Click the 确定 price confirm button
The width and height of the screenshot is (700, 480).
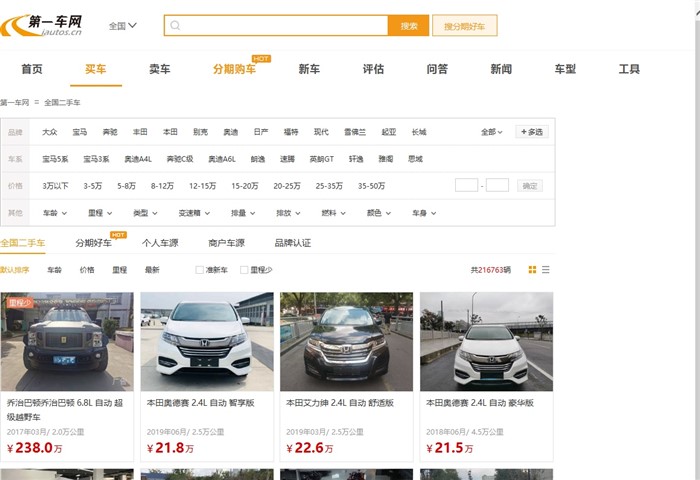pyautogui.click(x=530, y=186)
